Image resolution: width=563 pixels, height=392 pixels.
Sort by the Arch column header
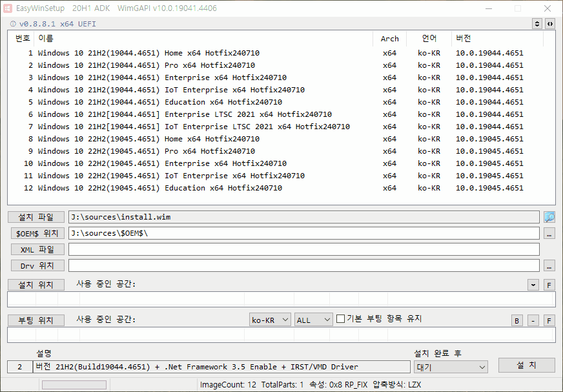(389, 39)
